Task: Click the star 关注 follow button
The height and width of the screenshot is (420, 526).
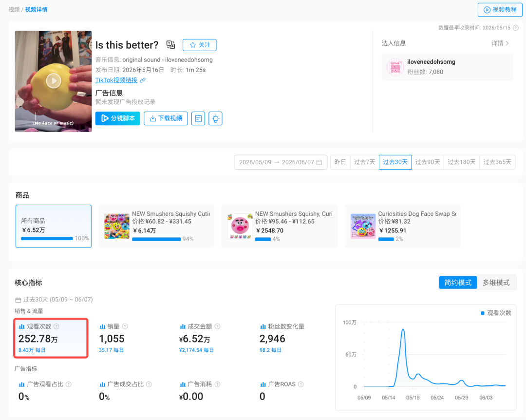Action: point(200,45)
